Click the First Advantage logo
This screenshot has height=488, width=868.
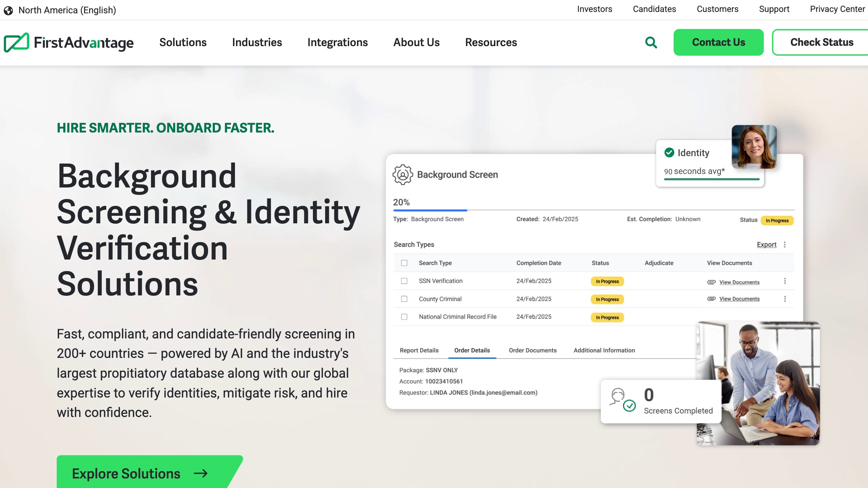coord(69,42)
